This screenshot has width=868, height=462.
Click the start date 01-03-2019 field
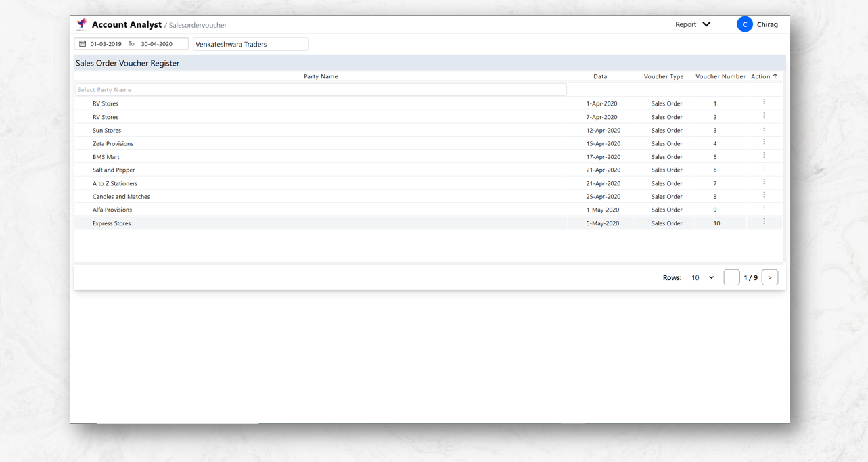106,44
